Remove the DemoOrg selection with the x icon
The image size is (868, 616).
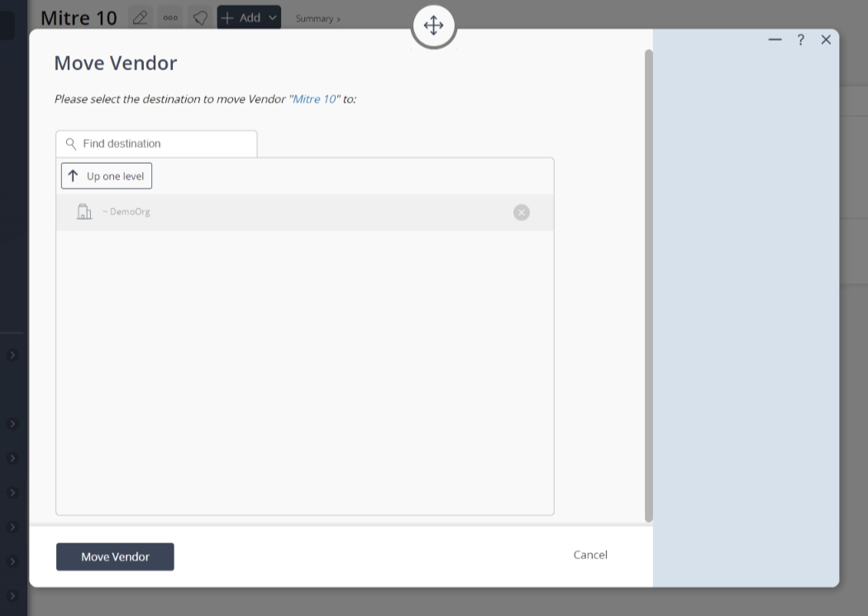click(x=522, y=212)
